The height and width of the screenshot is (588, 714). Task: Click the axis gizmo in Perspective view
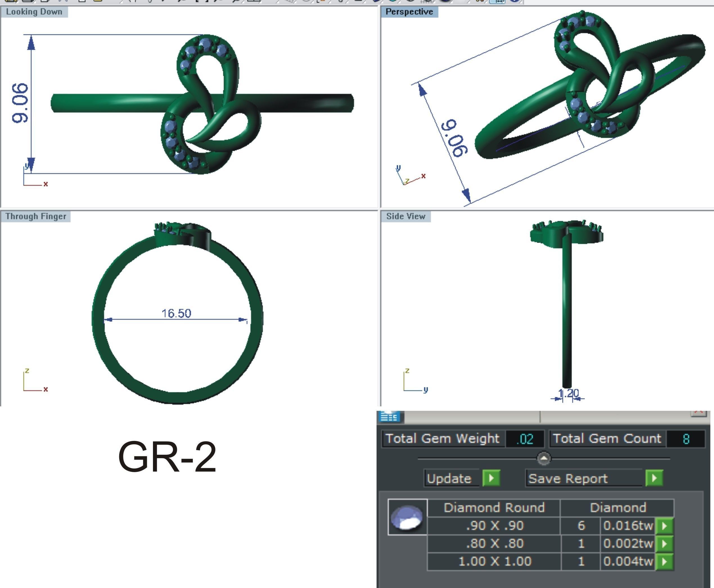pos(411,175)
